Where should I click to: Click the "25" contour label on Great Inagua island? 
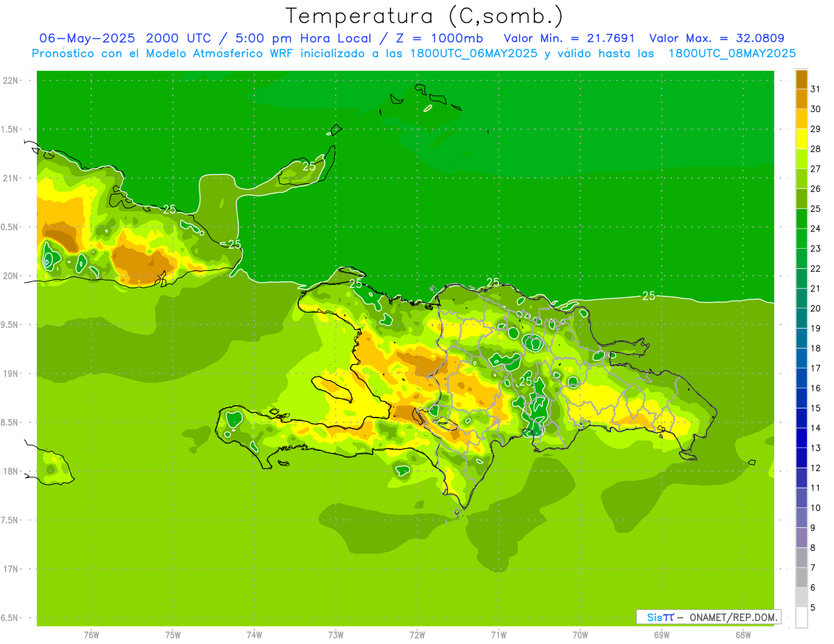(x=309, y=166)
